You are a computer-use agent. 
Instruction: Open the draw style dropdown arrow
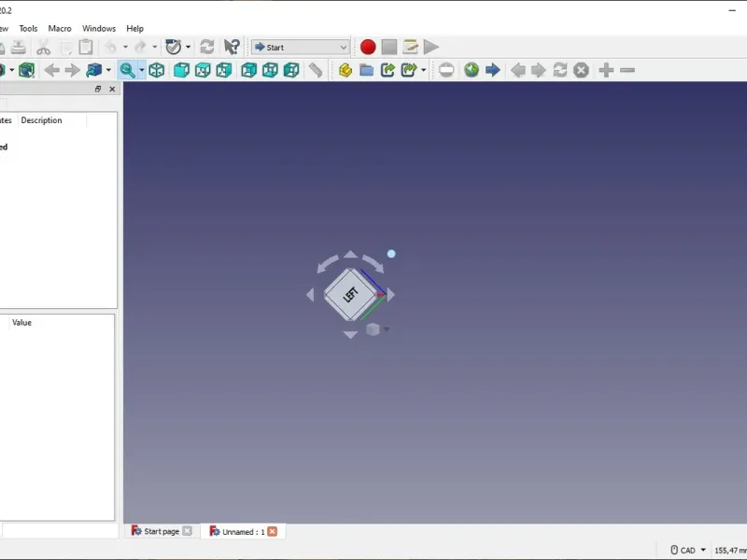12,71
